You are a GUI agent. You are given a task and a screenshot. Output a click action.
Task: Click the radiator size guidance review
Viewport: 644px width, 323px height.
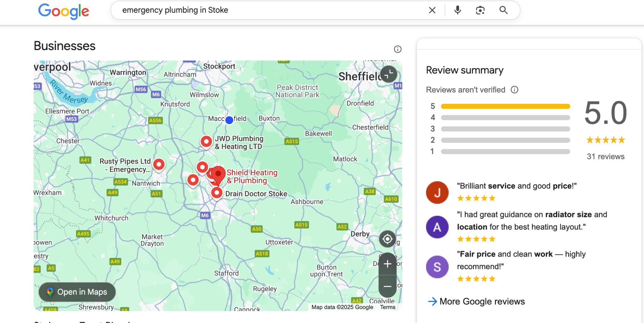tap(532, 221)
